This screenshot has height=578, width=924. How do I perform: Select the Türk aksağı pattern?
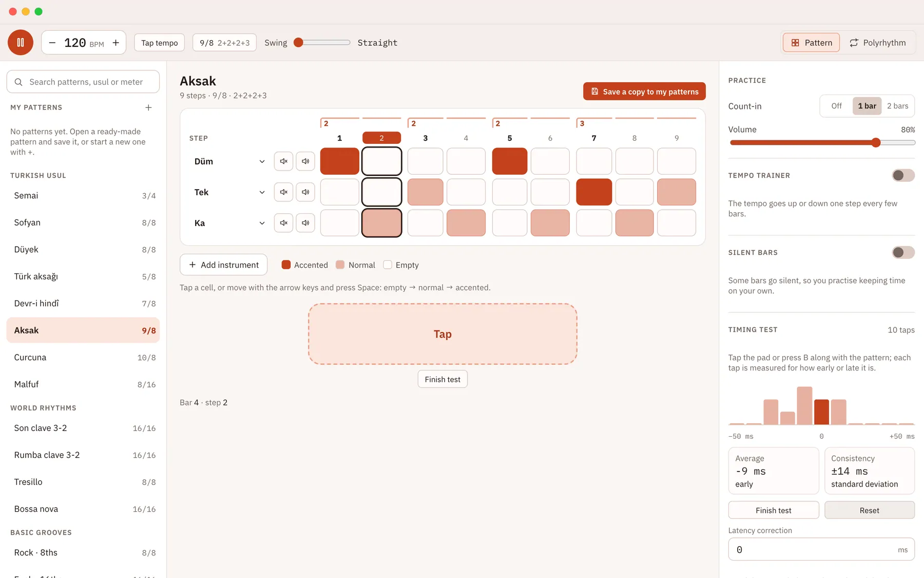(83, 276)
